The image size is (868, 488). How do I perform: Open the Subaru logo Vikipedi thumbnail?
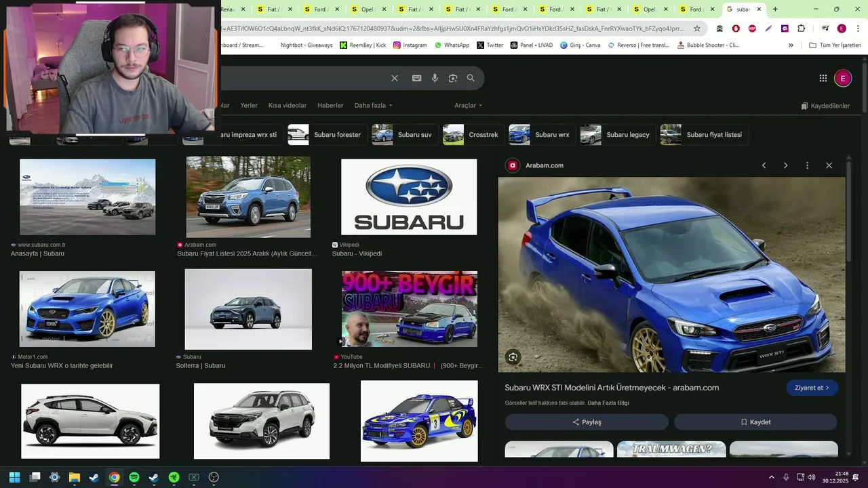(409, 197)
